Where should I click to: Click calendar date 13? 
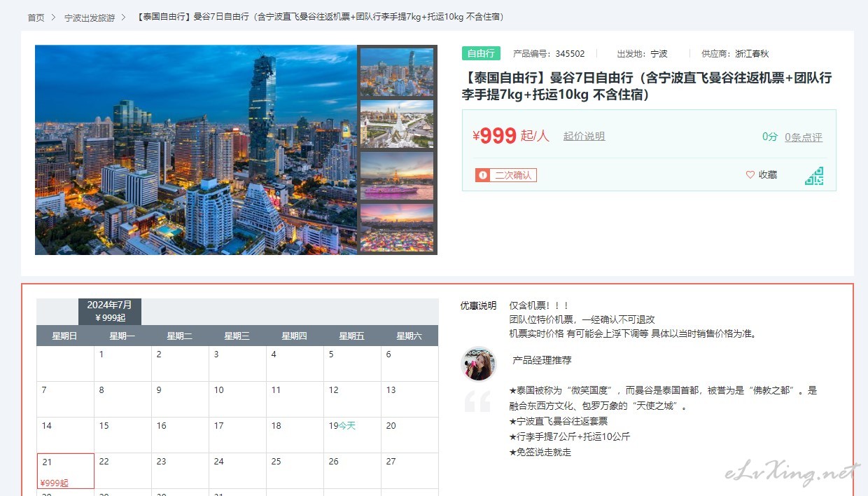point(409,399)
